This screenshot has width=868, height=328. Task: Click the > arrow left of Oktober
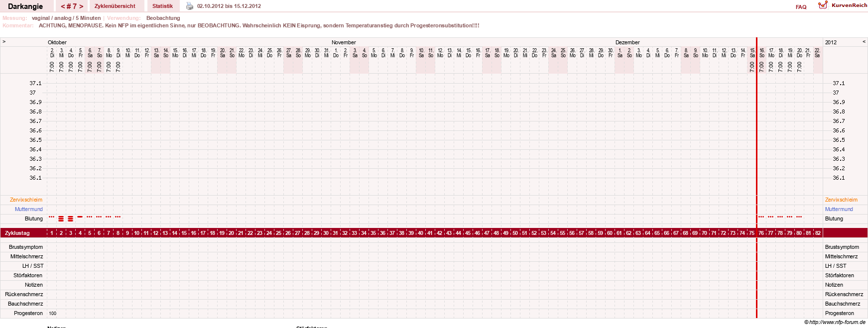[x=4, y=42]
